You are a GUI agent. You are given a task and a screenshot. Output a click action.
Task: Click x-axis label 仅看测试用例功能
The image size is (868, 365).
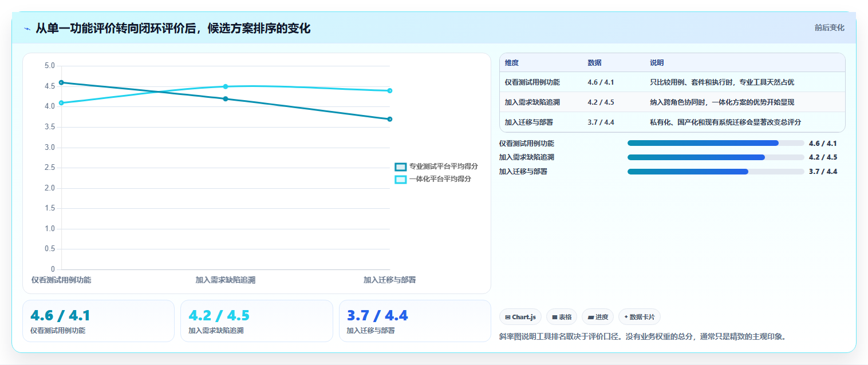61,280
